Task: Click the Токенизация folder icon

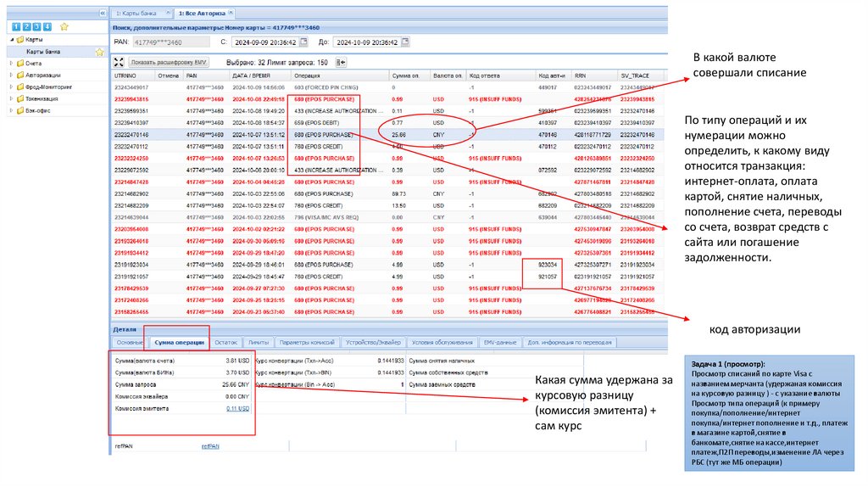Action: click(20, 99)
